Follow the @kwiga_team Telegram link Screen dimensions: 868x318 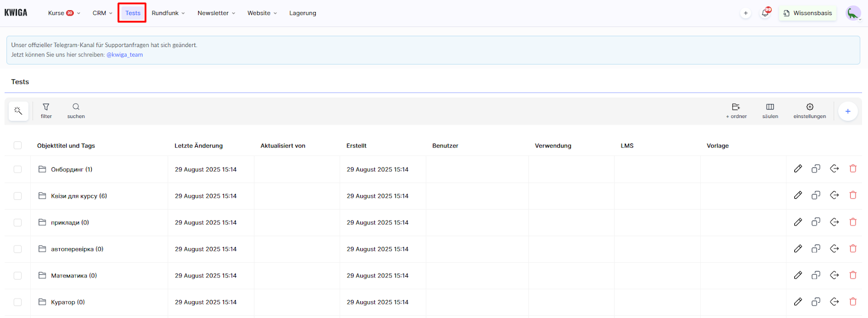click(125, 55)
